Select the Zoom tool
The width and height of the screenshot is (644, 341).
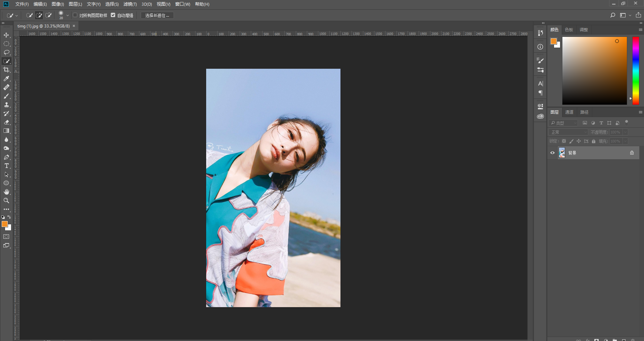tap(6, 201)
